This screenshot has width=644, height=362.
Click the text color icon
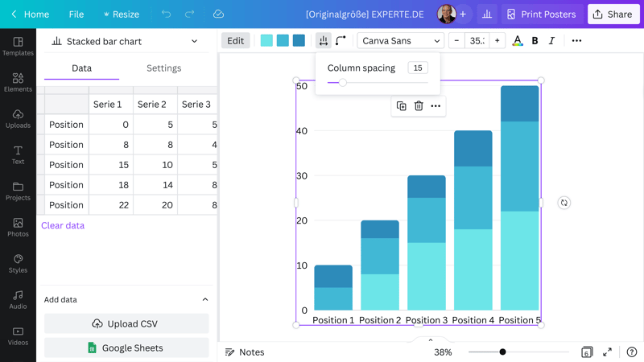click(x=518, y=40)
